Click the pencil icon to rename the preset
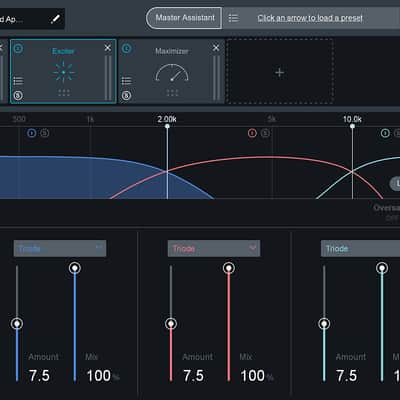 click(55, 19)
